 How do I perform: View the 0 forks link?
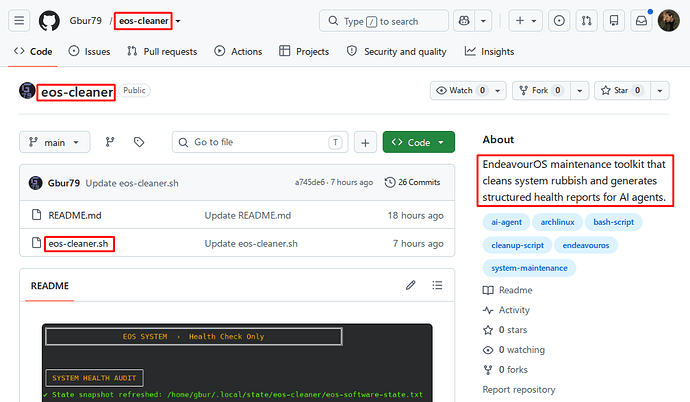(506, 370)
